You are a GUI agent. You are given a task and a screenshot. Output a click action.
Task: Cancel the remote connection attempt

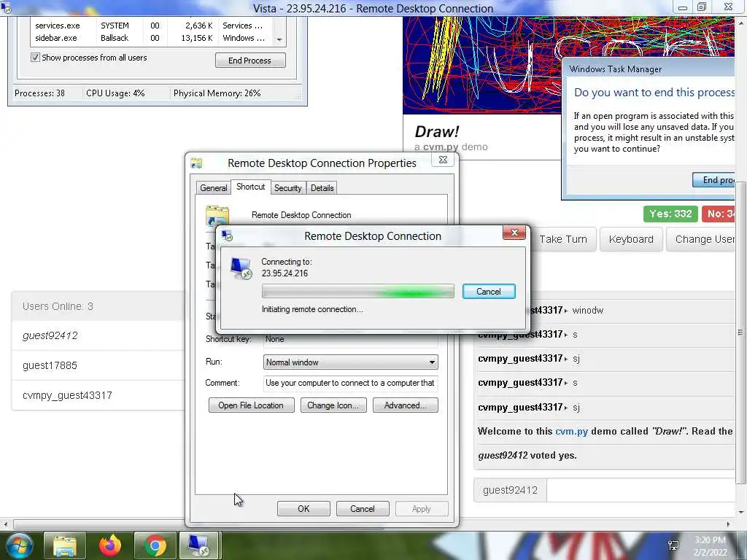click(x=489, y=292)
